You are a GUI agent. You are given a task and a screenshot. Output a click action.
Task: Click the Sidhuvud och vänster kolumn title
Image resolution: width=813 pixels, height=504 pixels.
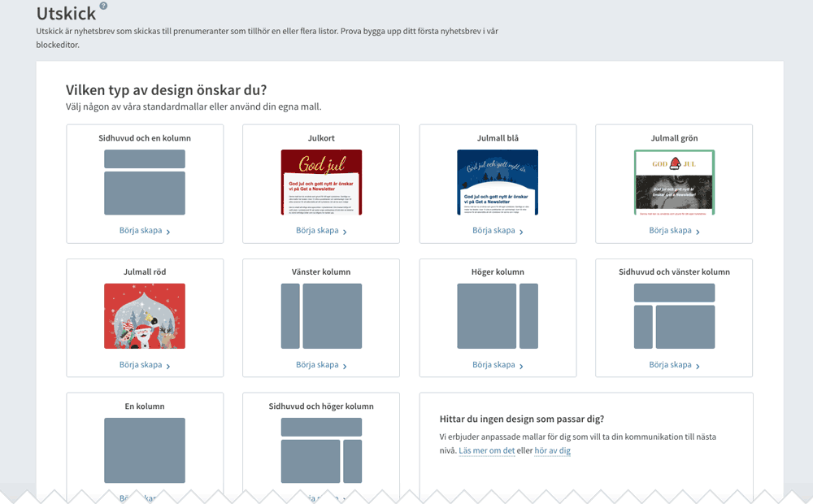674,272
